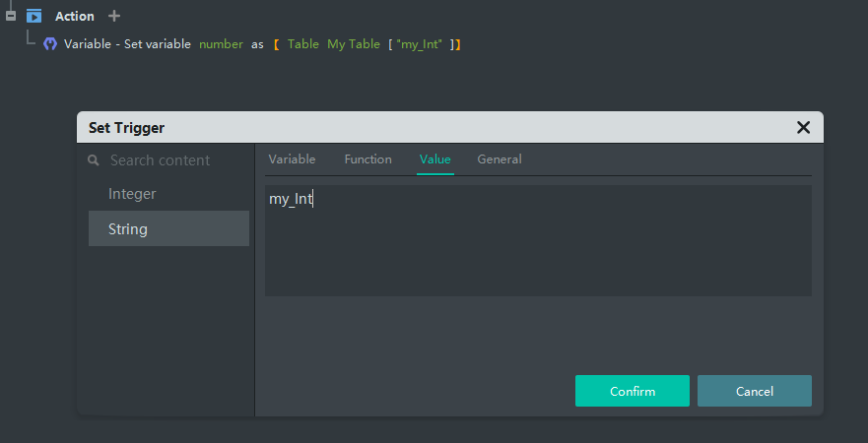
Task: Close the Set Trigger dialog
Action: point(803,127)
